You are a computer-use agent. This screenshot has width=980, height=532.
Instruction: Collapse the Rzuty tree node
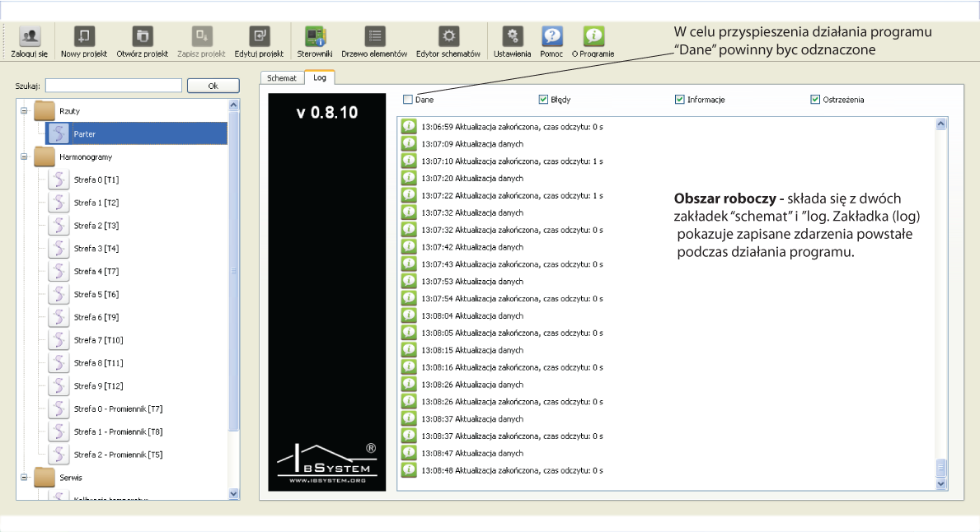(x=24, y=110)
